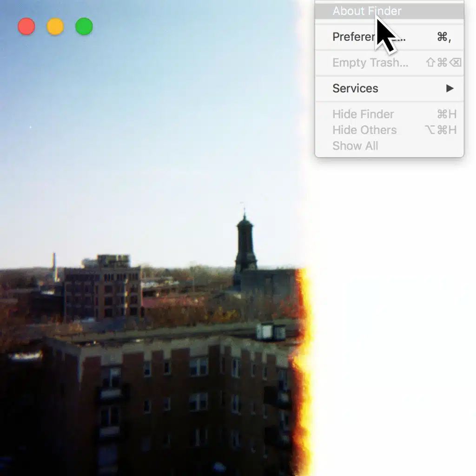476x476 pixels.
Task: Click the orange burned film edge
Action: click(303, 372)
